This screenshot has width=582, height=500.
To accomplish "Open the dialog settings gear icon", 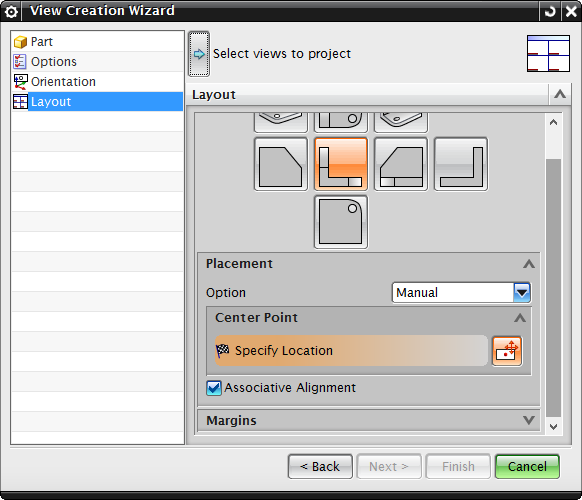I will click(x=11, y=12).
